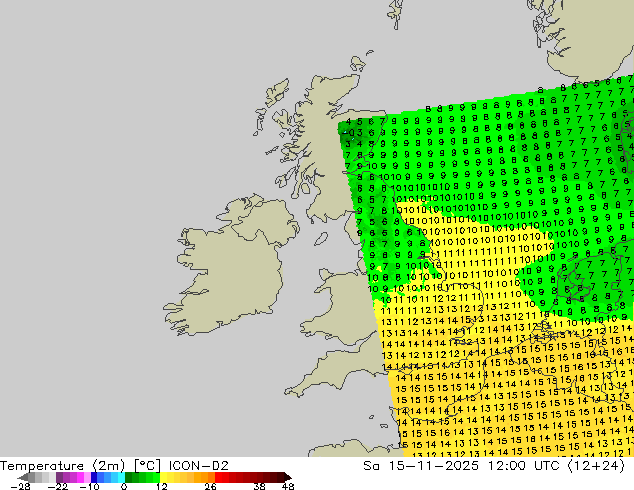
Task: Click the Isle of Man outline on the map
Action: 321,239
